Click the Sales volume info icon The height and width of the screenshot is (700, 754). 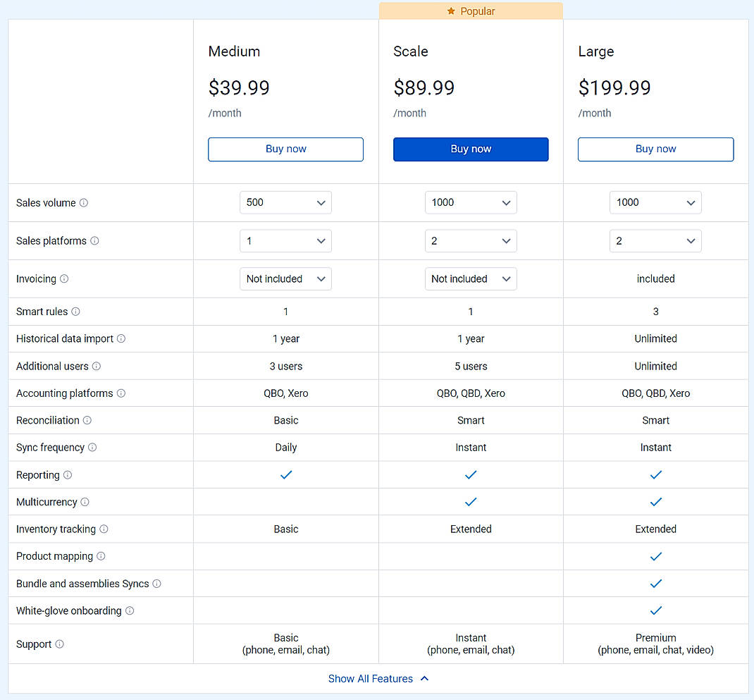click(x=83, y=202)
